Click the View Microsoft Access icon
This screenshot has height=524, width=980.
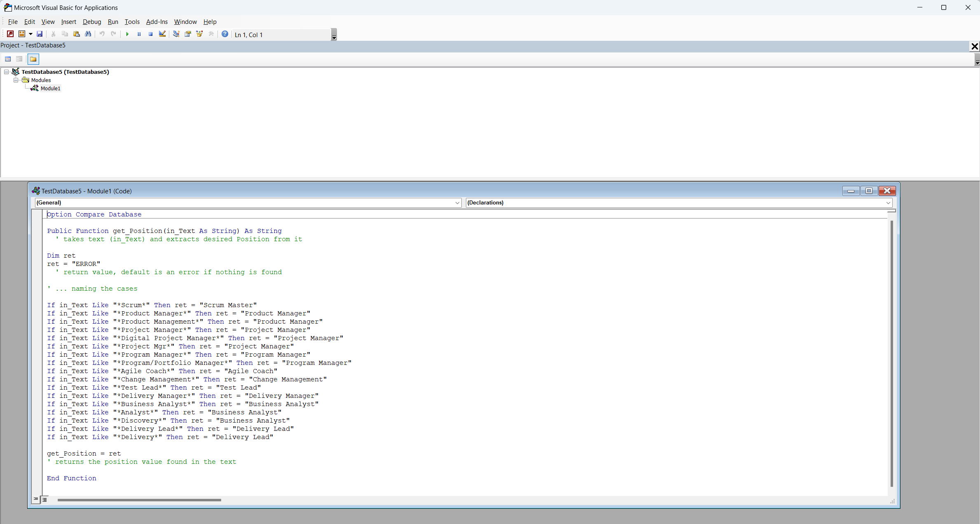point(10,34)
